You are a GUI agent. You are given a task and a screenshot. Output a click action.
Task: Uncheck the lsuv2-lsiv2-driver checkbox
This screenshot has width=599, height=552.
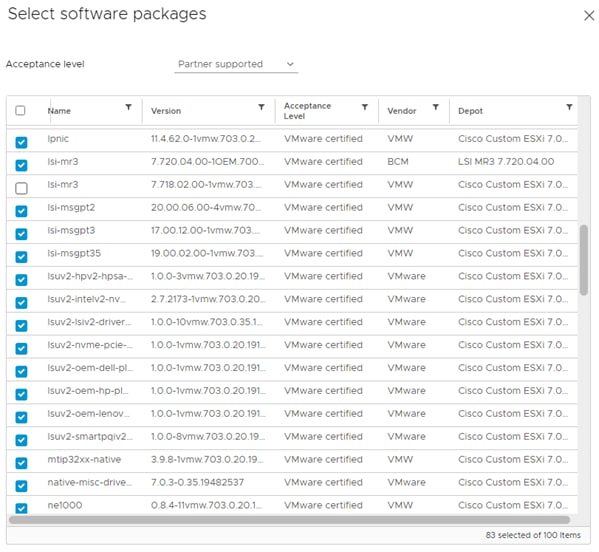point(21,325)
